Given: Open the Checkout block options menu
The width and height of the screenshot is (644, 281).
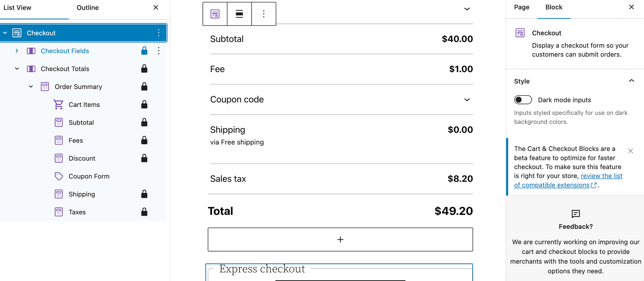Looking at the screenshot, I should 264,14.
